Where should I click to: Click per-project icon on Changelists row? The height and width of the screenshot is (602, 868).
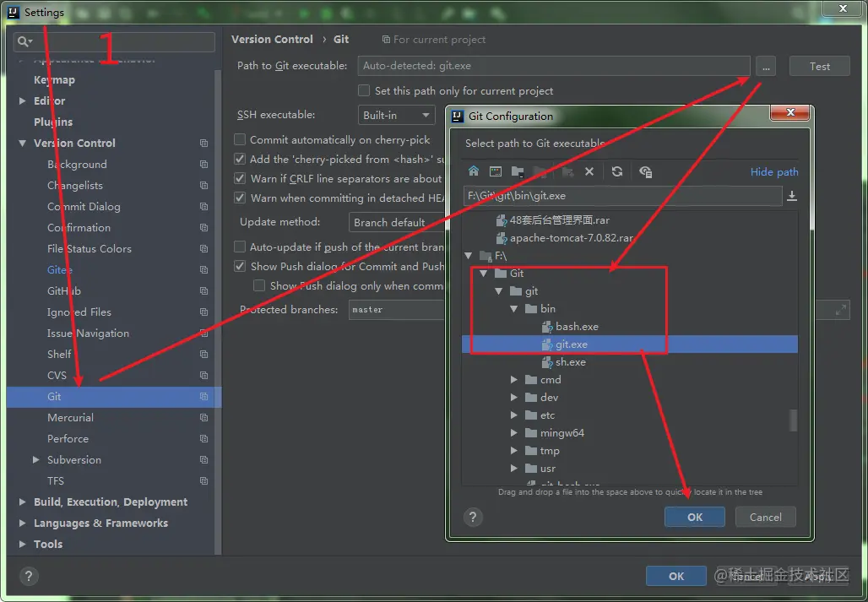click(203, 186)
